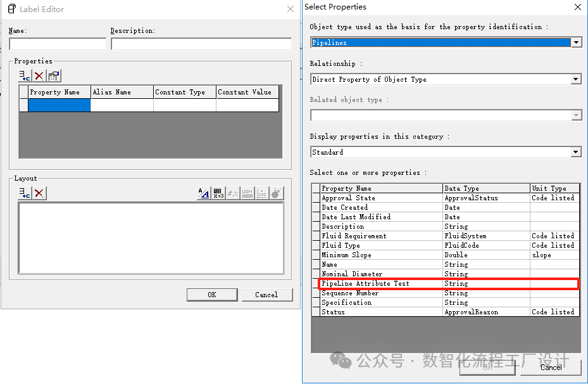Click the Constant Value column header
588x384 pixels.
(247, 92)
